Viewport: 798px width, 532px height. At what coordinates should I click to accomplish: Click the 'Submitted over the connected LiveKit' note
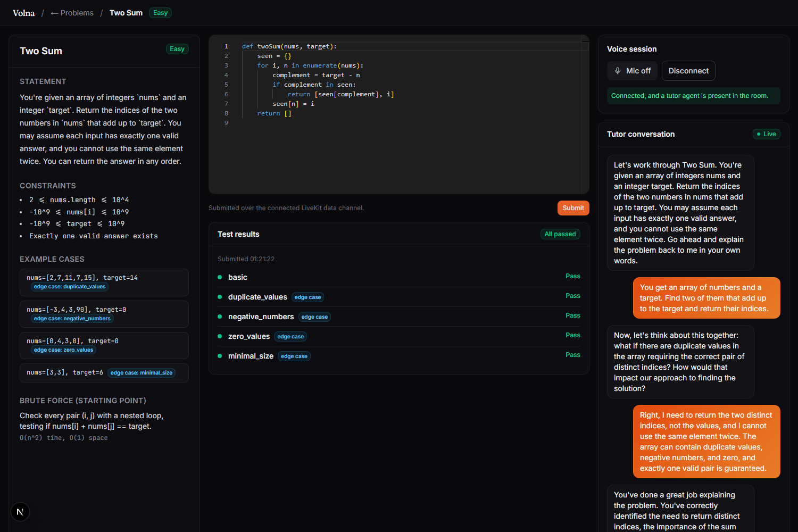click(286, 208)
